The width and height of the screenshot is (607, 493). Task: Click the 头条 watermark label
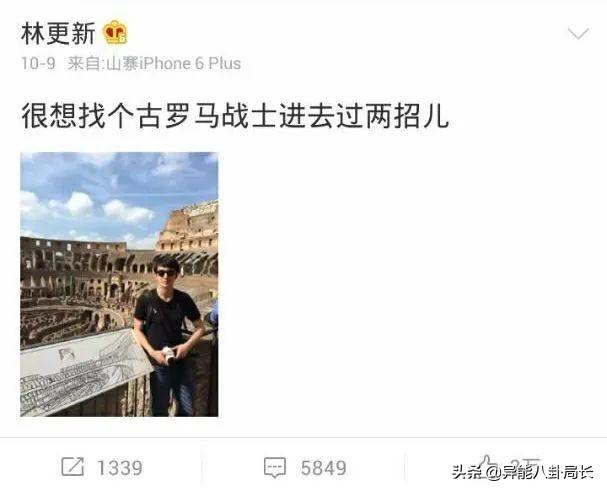468,472
